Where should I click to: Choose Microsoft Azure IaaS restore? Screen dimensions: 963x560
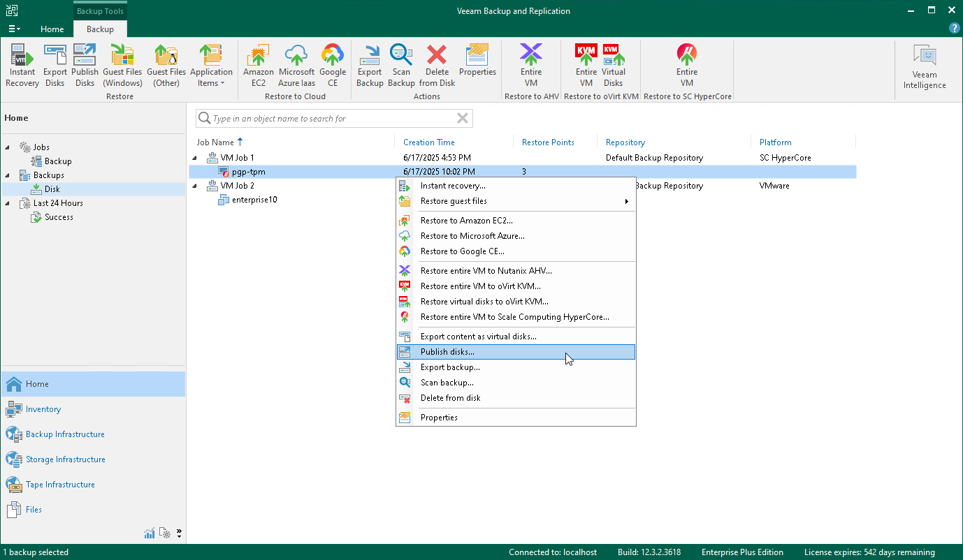(296, 66)
